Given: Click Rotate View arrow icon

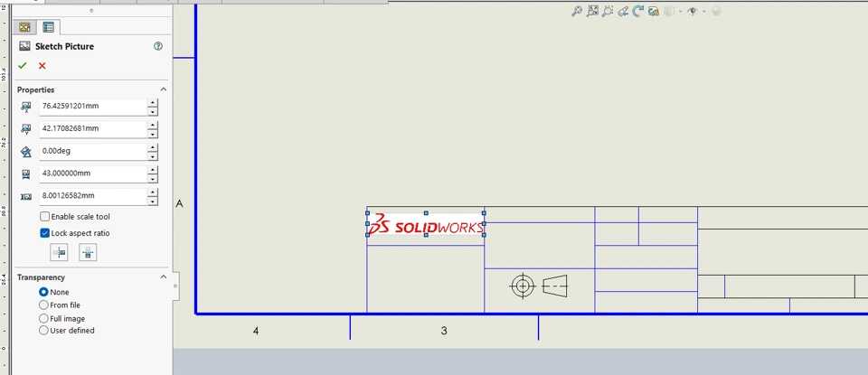Looking at the screenshot, I should coord(637,11).
